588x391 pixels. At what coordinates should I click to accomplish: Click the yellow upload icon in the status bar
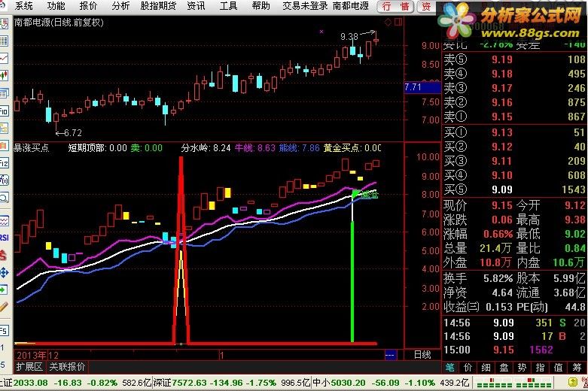[x=573, y=383]
